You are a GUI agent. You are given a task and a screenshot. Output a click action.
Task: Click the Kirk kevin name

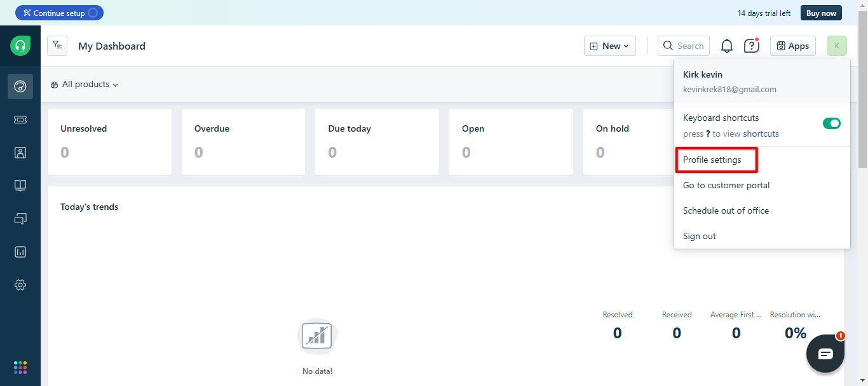703,74
